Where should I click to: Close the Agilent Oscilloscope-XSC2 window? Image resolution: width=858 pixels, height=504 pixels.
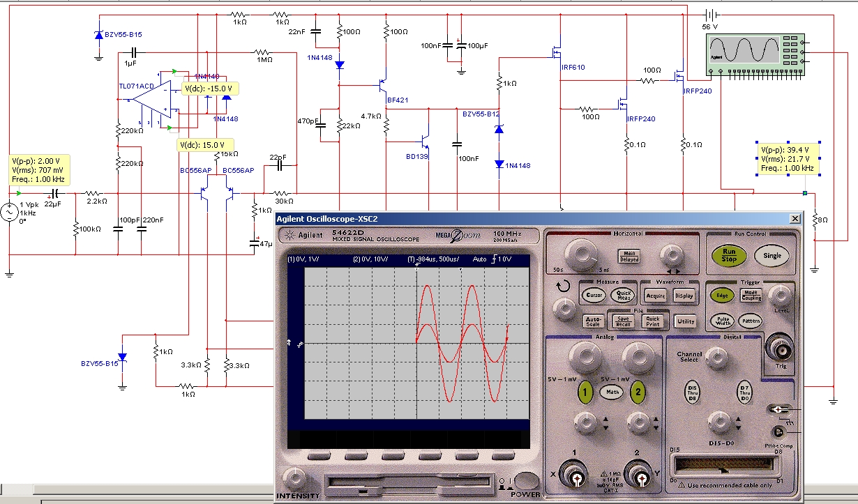click(x=795, y=218)
